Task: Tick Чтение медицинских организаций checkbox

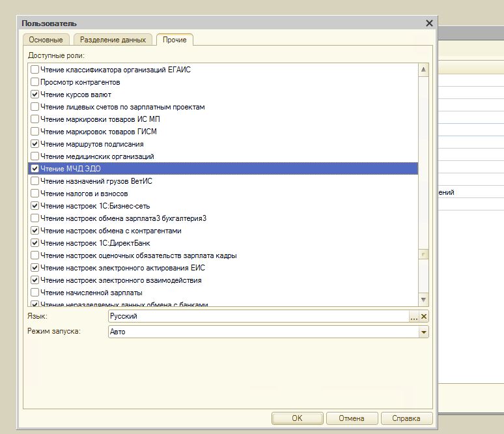Action: 35,156
